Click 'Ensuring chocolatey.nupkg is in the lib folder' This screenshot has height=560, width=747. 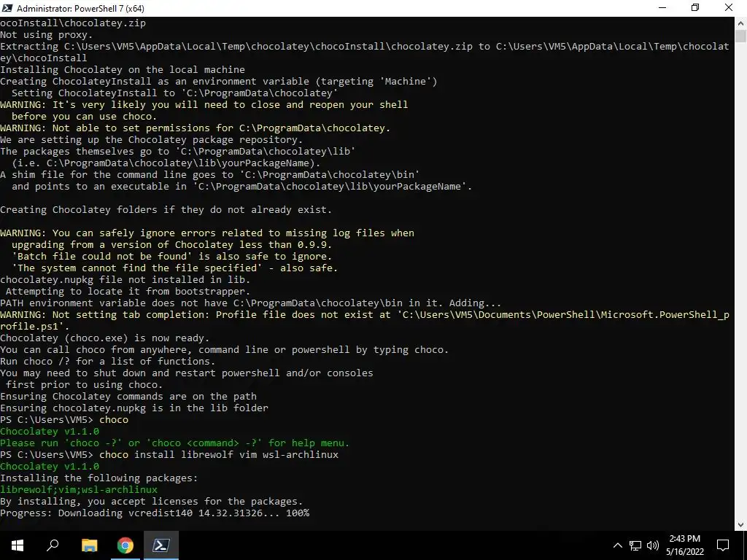coord(134,408)
